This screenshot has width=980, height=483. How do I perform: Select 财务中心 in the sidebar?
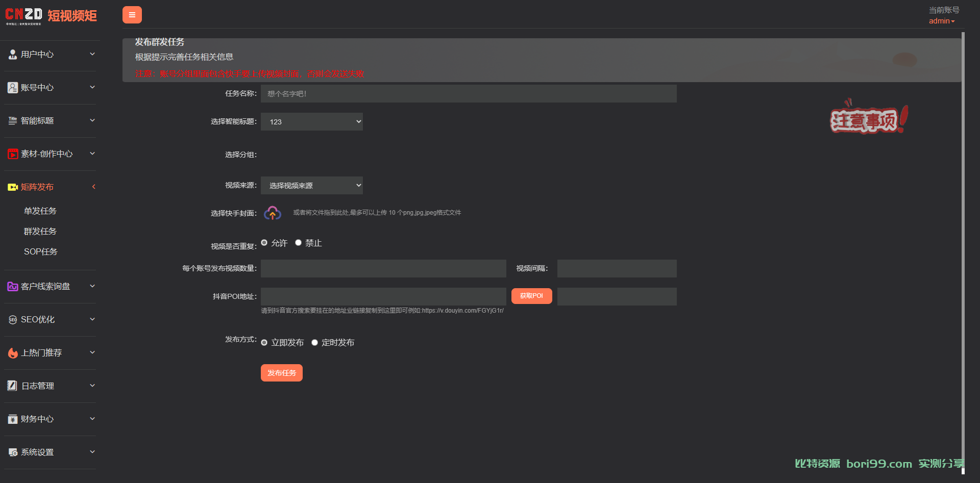37,419
